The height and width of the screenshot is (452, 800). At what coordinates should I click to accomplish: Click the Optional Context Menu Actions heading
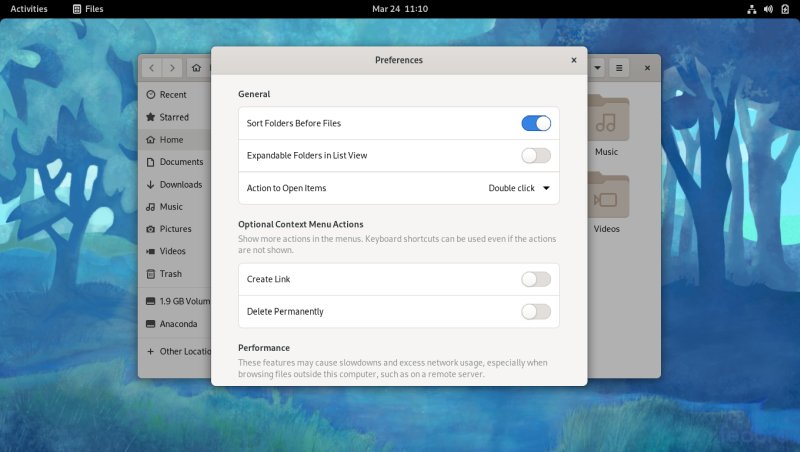coord(301,224)
